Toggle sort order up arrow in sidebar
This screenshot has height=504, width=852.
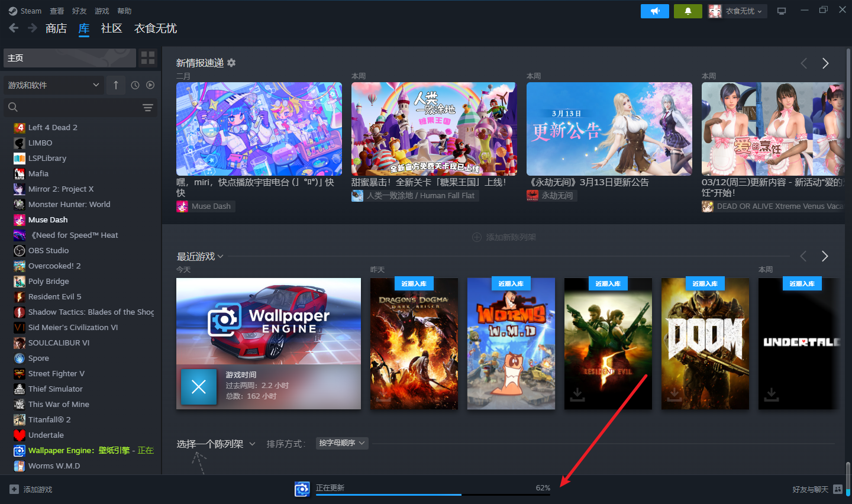116,85
